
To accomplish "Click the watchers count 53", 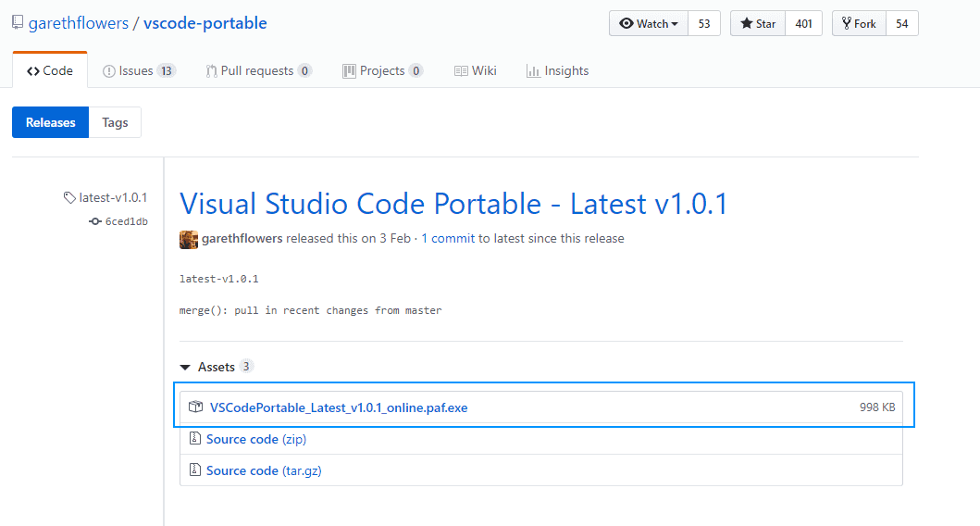I will coord(704,24).
